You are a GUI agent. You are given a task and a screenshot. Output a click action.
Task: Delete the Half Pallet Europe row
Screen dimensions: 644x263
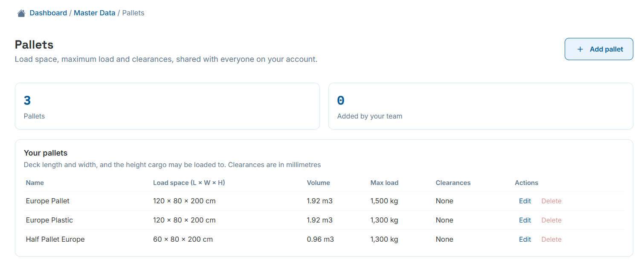551,239
